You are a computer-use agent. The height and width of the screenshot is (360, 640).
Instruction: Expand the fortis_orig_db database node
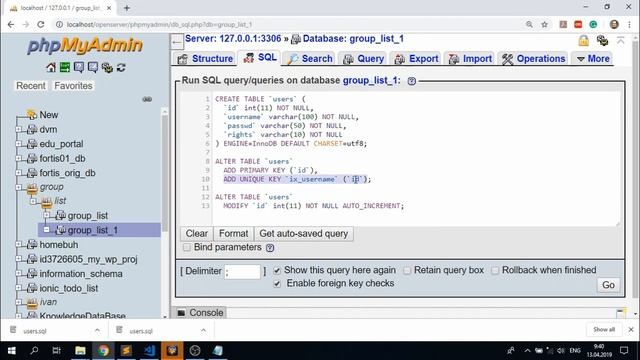click(x=18, y=173)
